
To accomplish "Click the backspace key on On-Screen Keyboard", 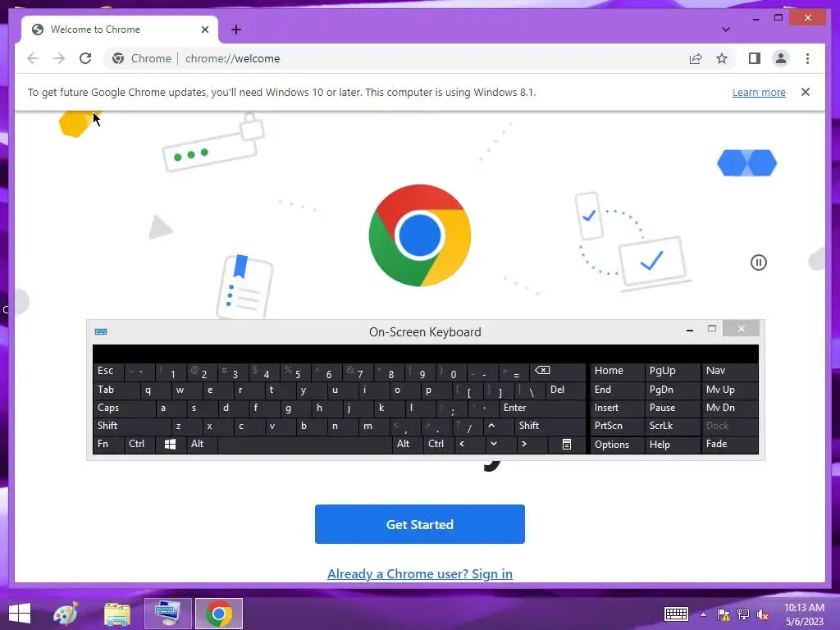I will click(x=557, y=372).
